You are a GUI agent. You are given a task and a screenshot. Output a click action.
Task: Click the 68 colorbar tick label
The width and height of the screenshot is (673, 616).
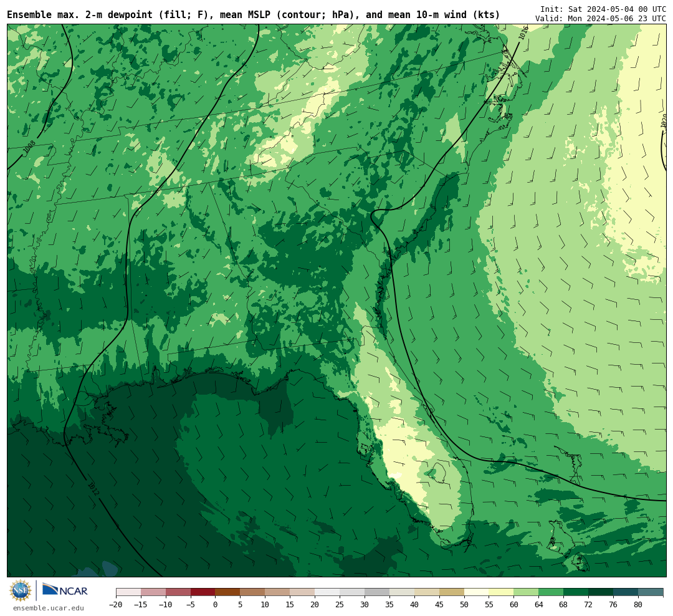(563, 604)
